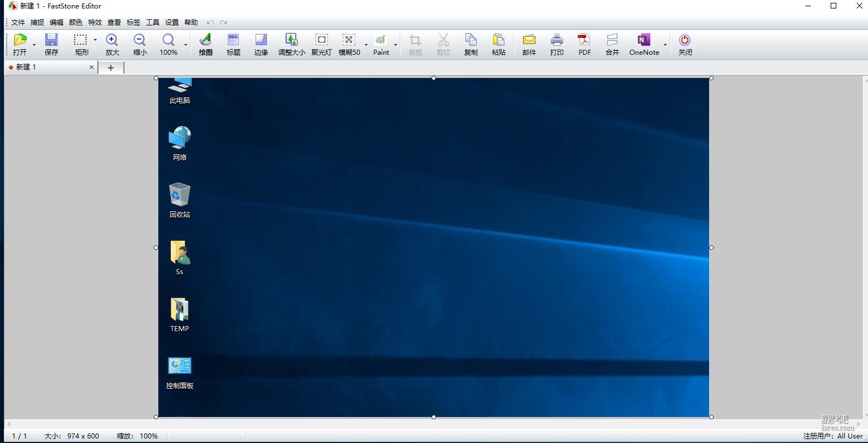Click the Cut (剪切) scissors icon
This screenshot has height=443, width=868.
(x=443, y=40)
